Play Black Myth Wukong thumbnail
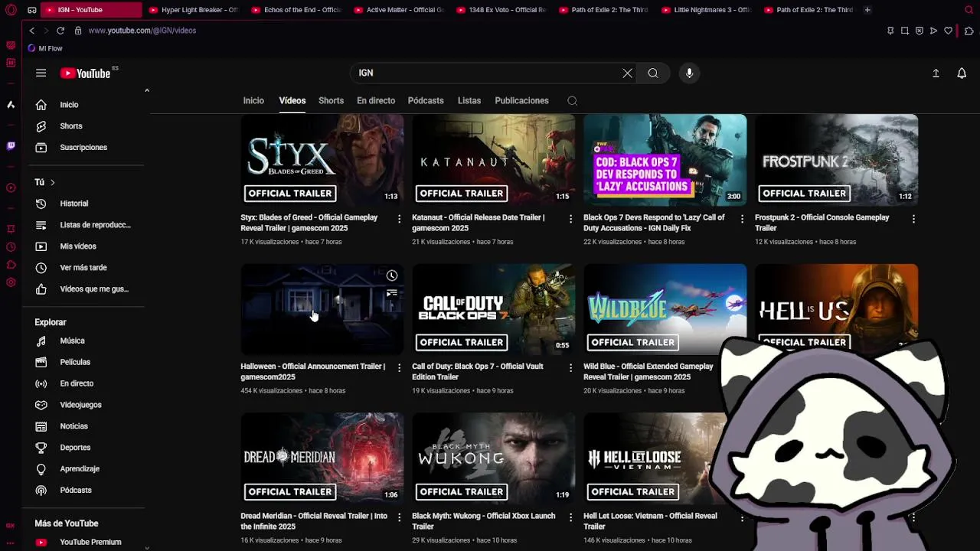This screenshot has height=551, width=980. (494, 458)
